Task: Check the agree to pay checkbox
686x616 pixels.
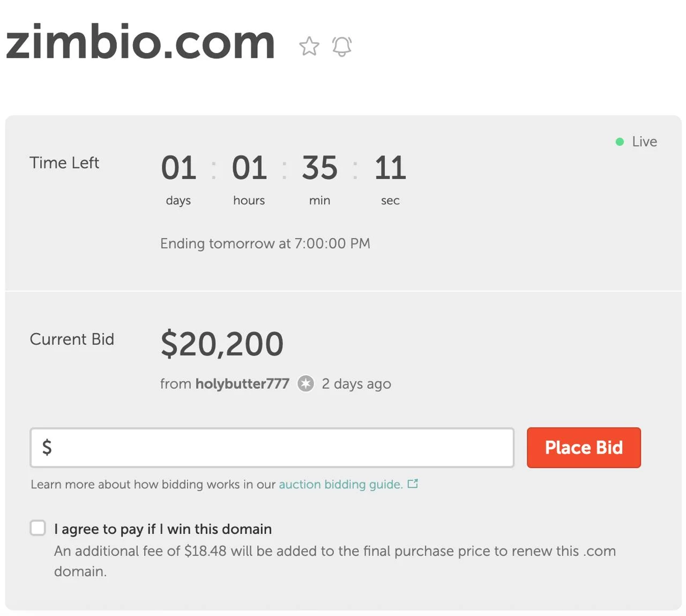Action: (38, 528)
